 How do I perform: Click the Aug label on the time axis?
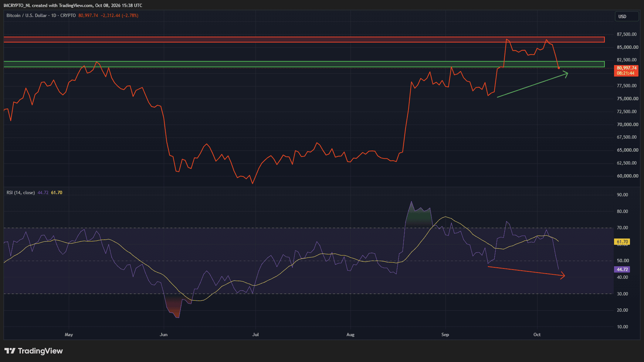[350, 335]
